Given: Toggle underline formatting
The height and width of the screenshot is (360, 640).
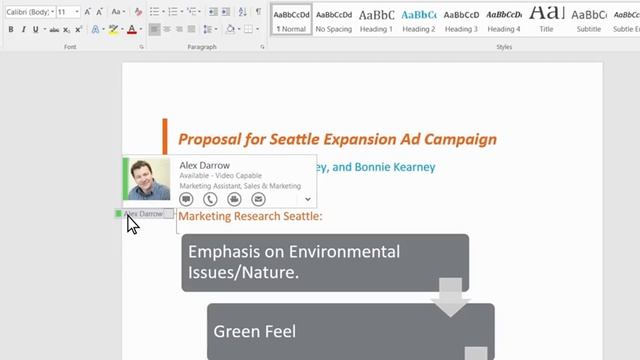Looking at the screenshot, I should point(36,30).
